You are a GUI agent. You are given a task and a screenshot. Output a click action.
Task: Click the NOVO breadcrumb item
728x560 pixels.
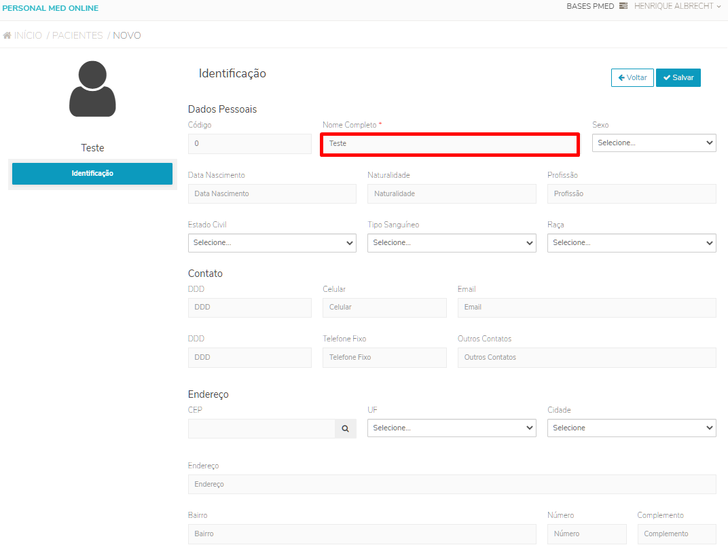click(x=127, y=35)
